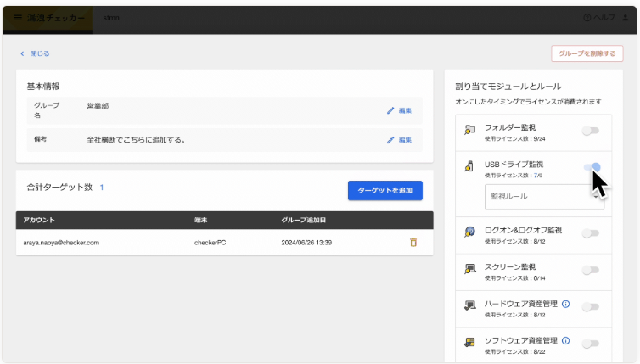Enable ソフトウェア資産管理 toggle
640x364 pixels.
591,343
